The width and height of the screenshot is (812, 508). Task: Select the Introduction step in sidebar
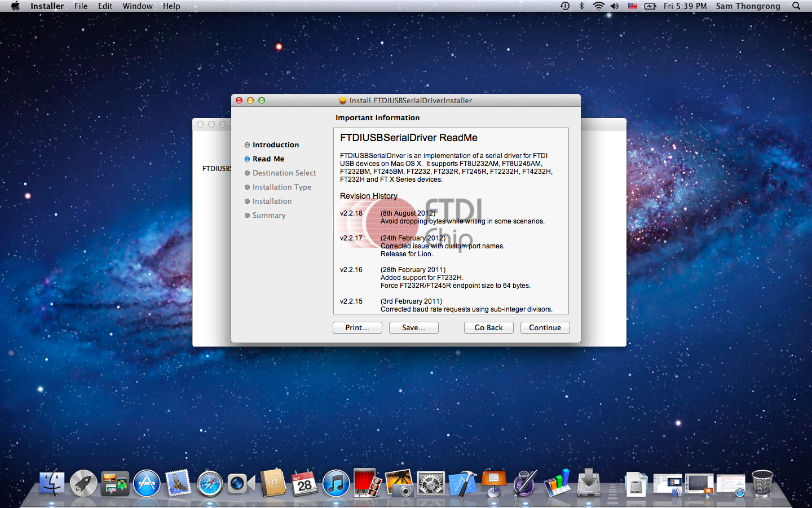tap(272, 144)
